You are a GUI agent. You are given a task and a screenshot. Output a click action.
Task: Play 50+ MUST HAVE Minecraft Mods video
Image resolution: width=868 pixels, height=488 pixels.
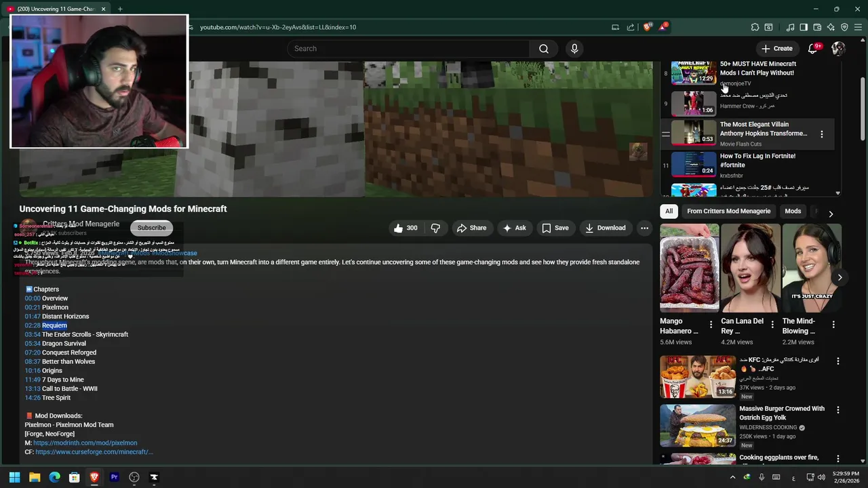[x=694, y=73]
